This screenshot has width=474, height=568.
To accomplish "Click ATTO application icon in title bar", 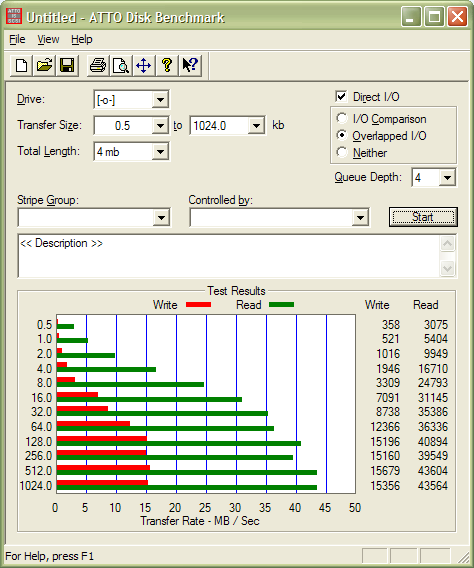I will point(14,17).
